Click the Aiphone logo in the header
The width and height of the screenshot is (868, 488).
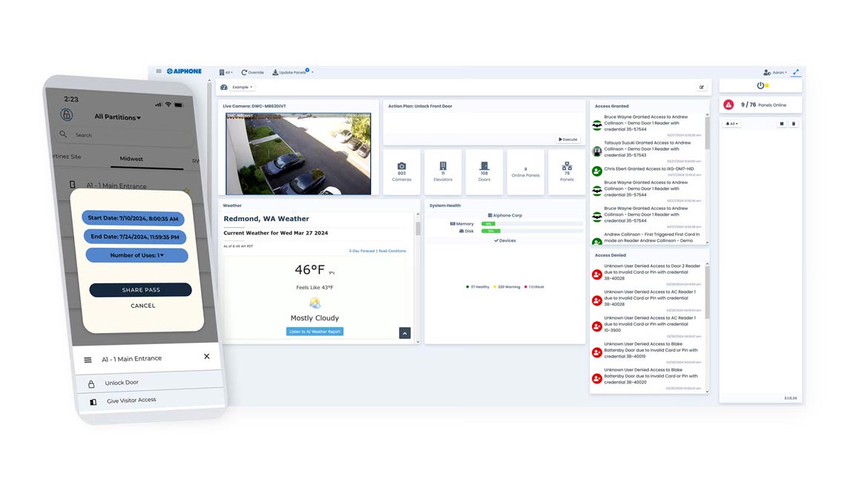pyautogui.click(x=184, y=71)
